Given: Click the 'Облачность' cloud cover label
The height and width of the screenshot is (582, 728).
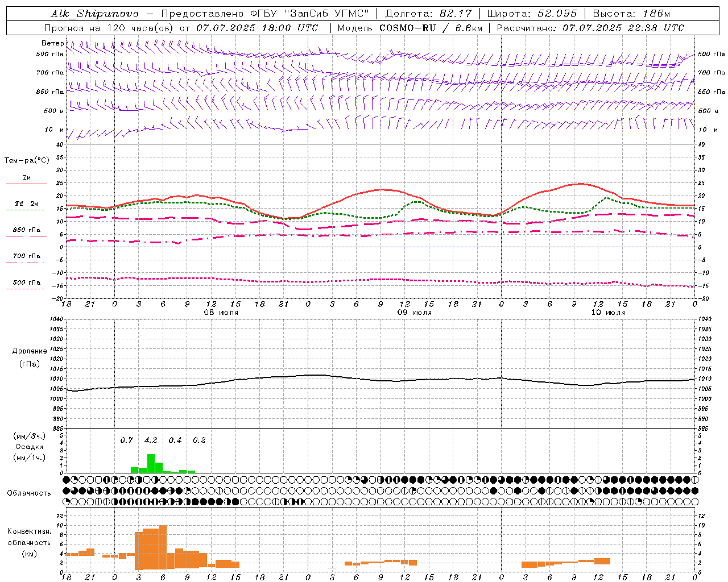Looking at the screenshot, I should click(x=29, y=493).
